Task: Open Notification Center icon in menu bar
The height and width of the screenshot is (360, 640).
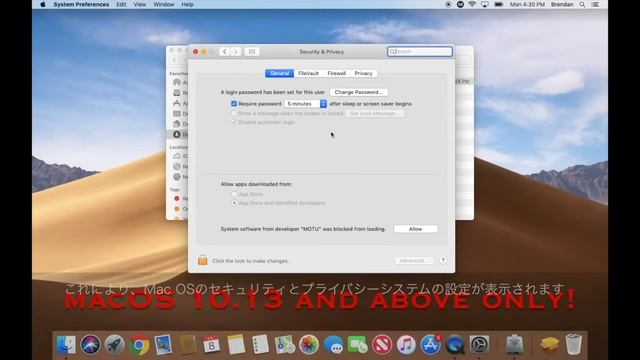Action: 596,4
